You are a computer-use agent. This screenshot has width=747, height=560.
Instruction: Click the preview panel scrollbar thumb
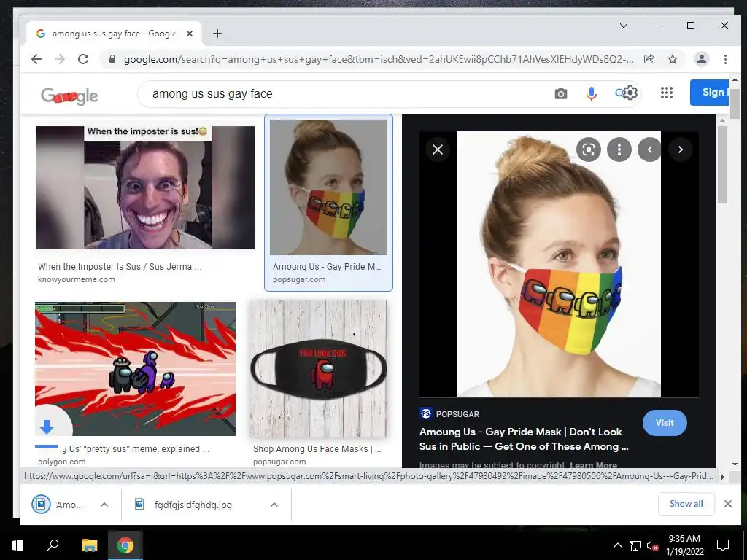pyautogui.click(x=723, y=164)
